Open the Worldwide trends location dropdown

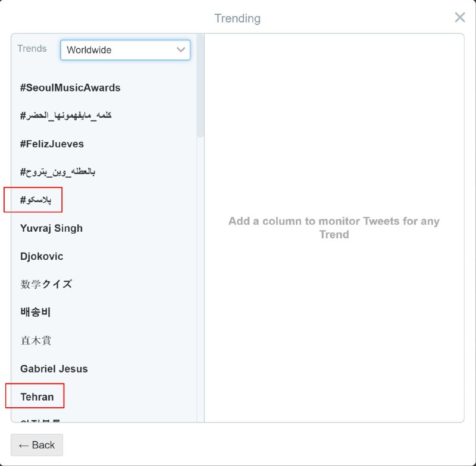click(125, 50)
